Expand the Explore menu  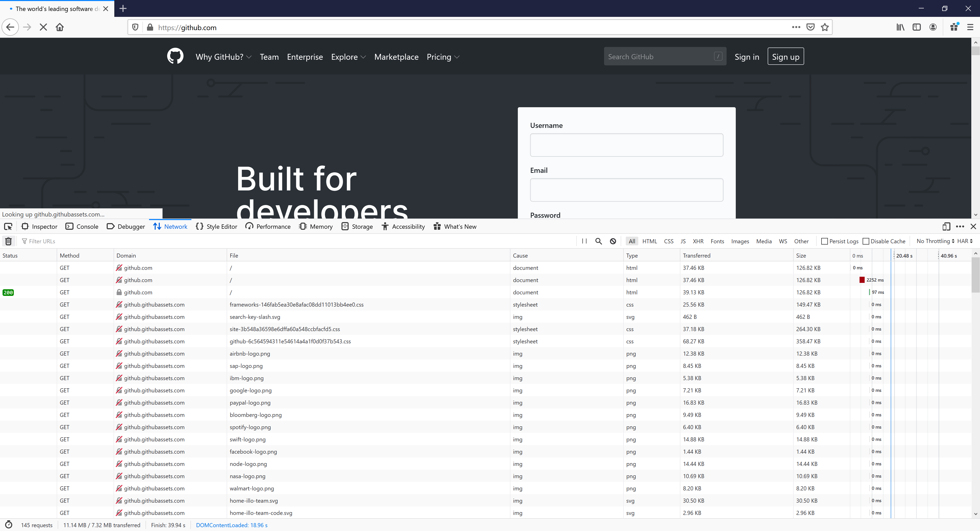(348, 57)
